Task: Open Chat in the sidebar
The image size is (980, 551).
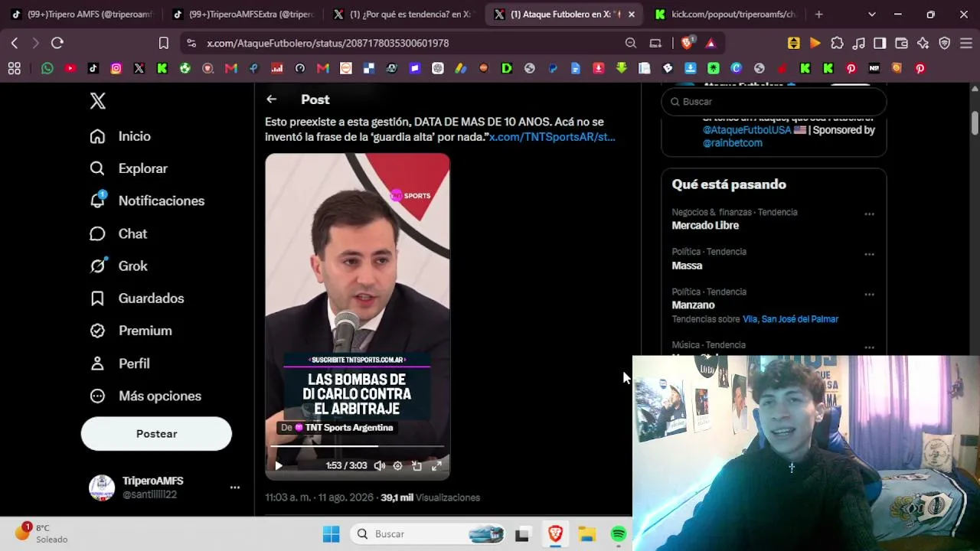Action: coord(118,233)
